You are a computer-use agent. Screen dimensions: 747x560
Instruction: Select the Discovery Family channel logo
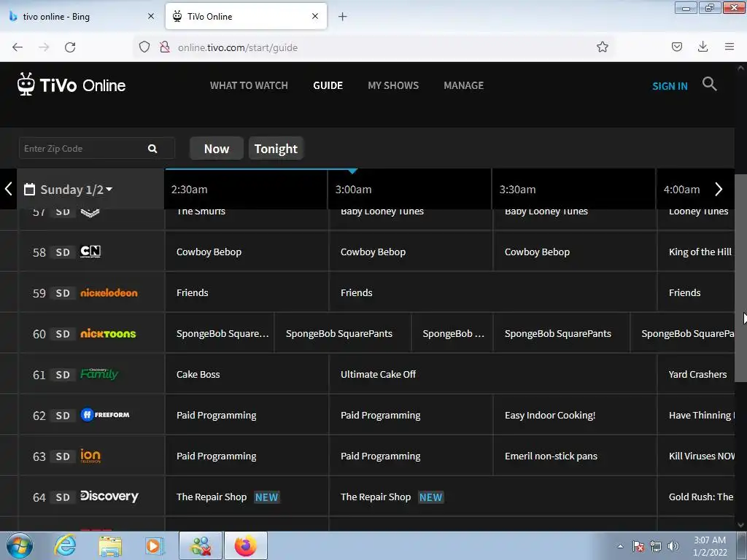point(99,374)
